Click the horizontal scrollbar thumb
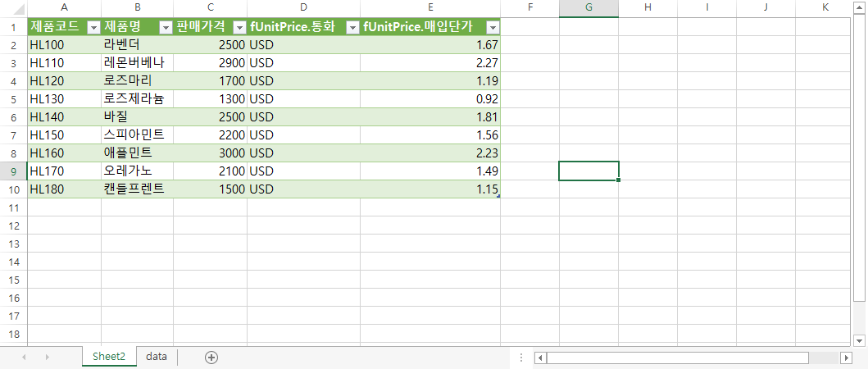 pyautogui.click(x=678, y=358)
